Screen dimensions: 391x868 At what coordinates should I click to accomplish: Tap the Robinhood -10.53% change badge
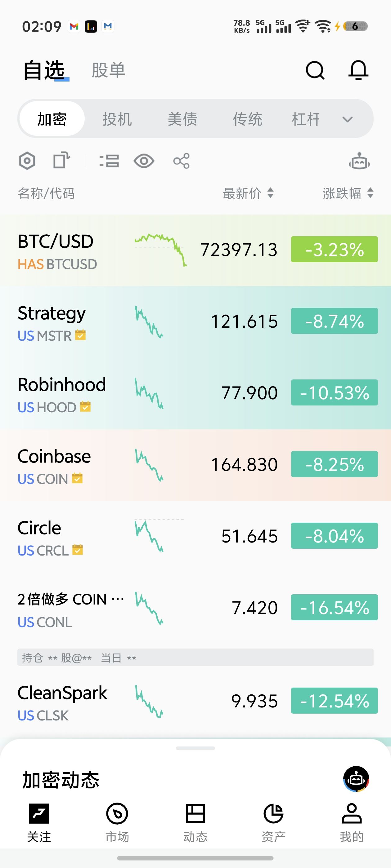(334, 392)
